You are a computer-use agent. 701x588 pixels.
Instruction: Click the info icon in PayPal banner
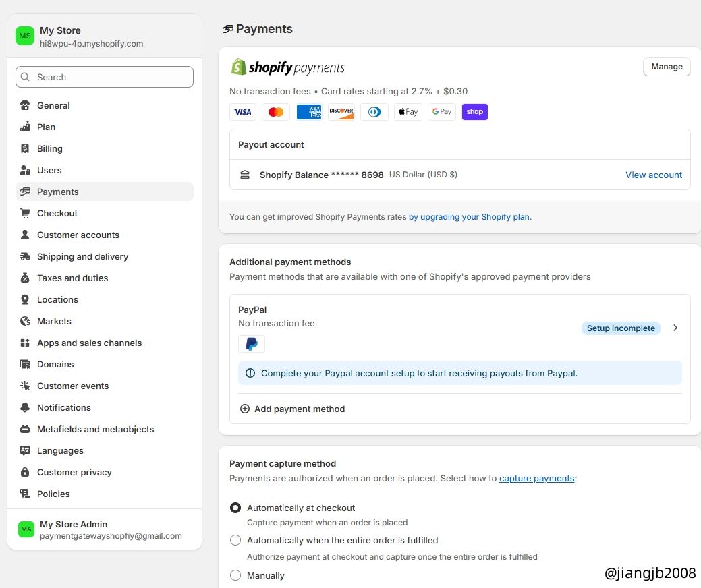(x=250, y=373)
